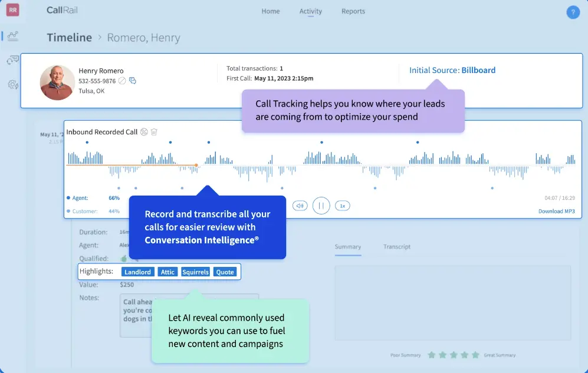Image resolution: width=588 pixels, height=373 pixels.
Task: Select the Attic highlight tag
Action: [167, 272]
